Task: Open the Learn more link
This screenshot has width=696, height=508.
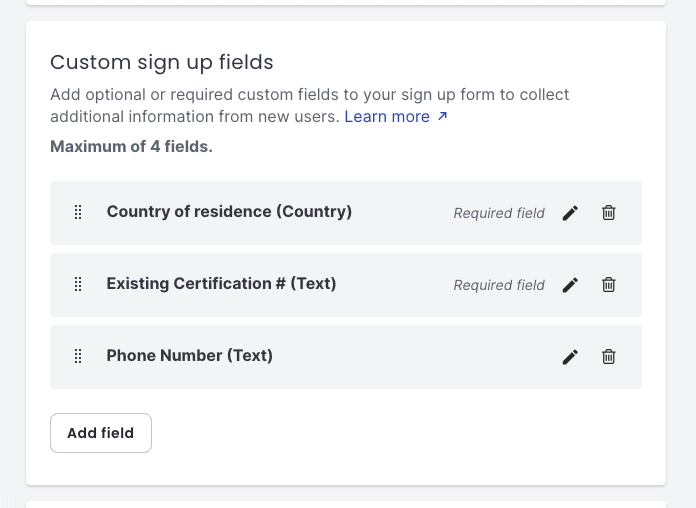Action: click(387, 117)
